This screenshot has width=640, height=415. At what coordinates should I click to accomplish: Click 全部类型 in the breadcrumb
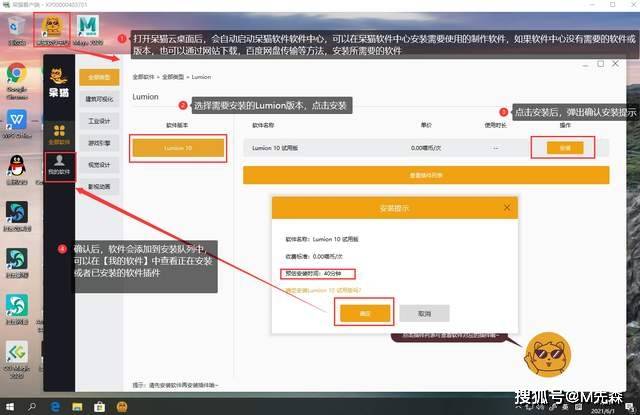173,77
